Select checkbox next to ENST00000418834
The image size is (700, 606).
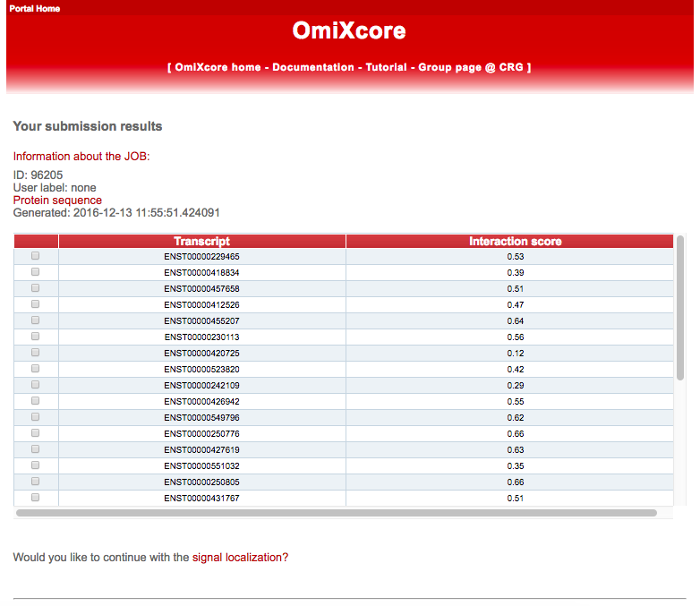[36, 272]
